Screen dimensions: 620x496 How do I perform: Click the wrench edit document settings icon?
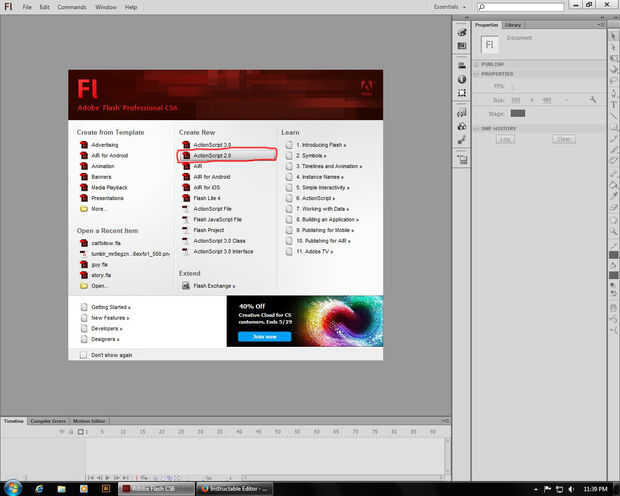592,100
